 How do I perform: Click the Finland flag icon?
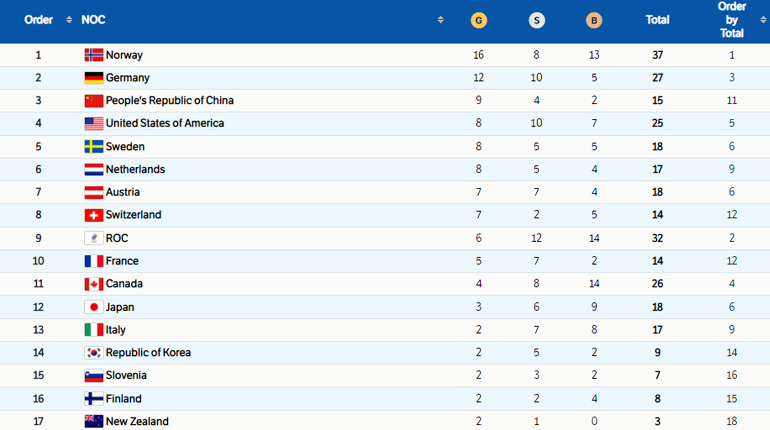[94, 398]
